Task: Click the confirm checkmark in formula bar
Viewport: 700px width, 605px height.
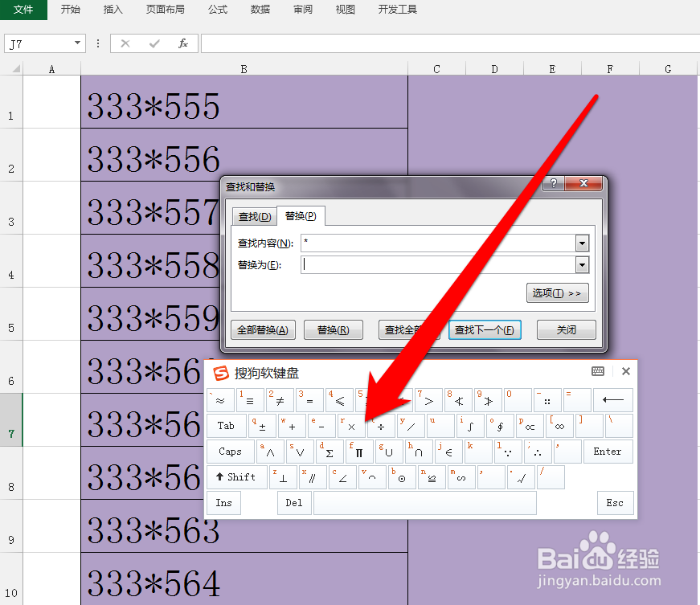Action: 154,43
